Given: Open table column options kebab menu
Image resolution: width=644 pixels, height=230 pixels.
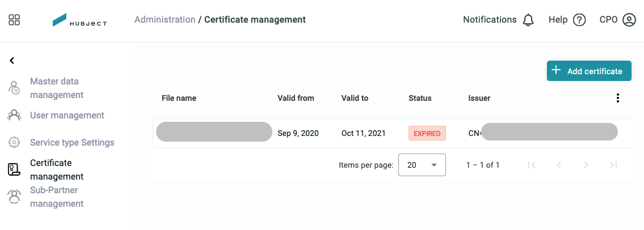Looking at the screenshot, I should 617,98.
